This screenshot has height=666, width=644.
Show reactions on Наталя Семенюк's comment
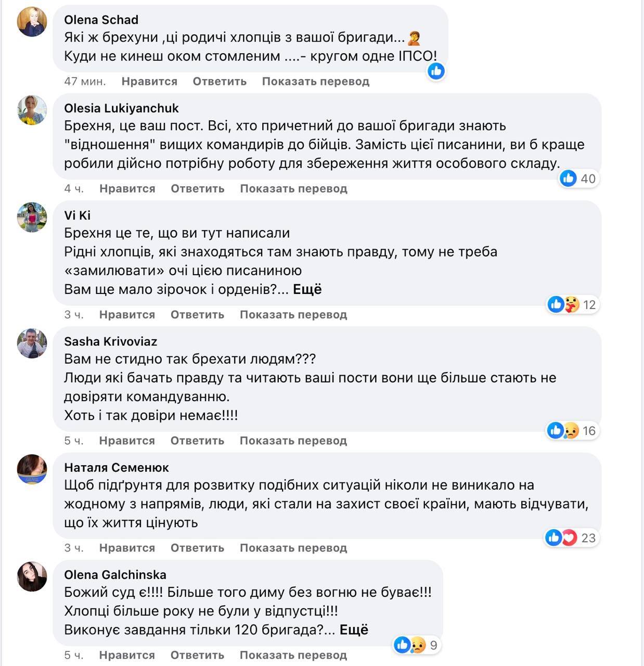[x=570, y=537]
